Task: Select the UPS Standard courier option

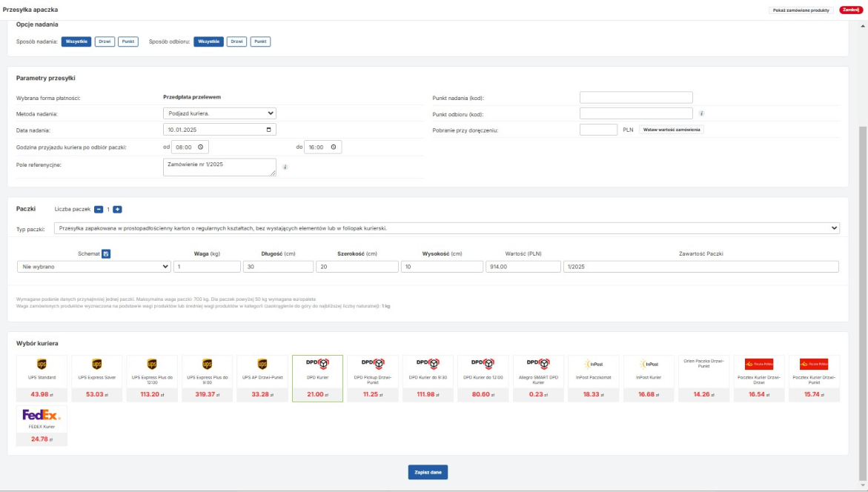Action: [42, 378]
